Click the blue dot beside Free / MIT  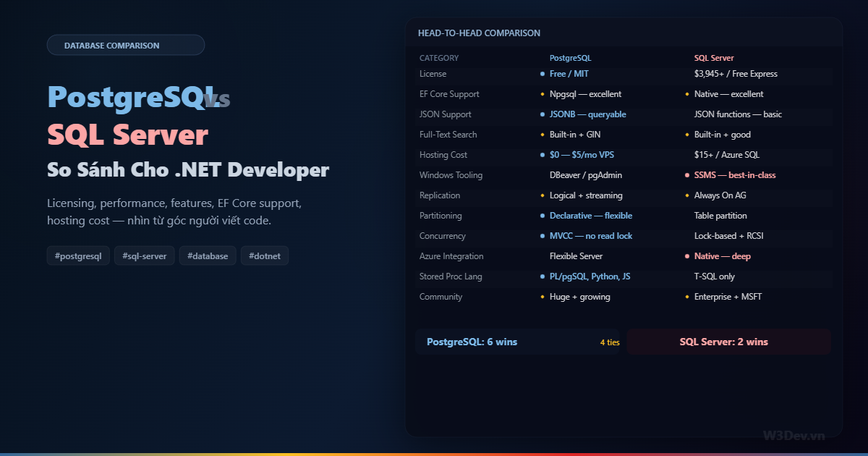click(542, 74)
